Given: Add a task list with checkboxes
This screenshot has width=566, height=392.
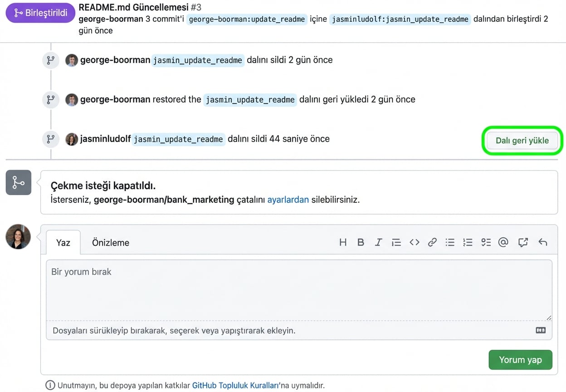Looking at the screenshot, I should [x=486, y=242].
